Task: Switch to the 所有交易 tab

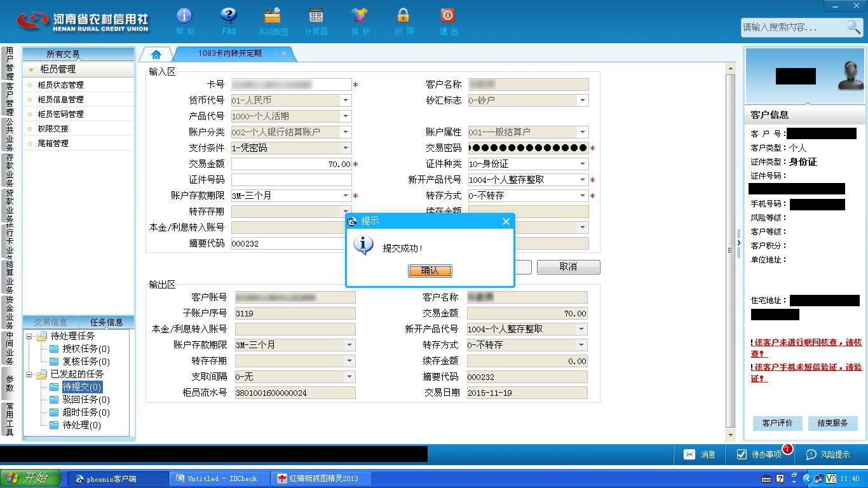Action: coord(63,54)
